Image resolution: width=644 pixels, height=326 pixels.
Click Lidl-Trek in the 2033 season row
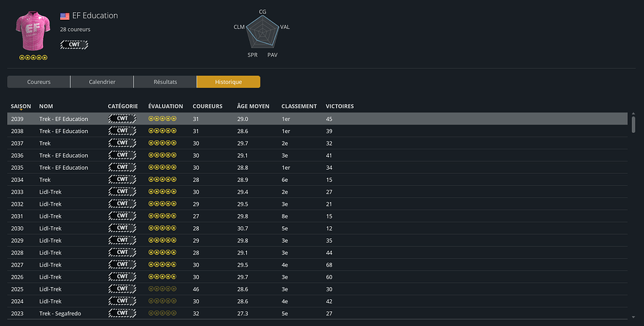[50, 192]
